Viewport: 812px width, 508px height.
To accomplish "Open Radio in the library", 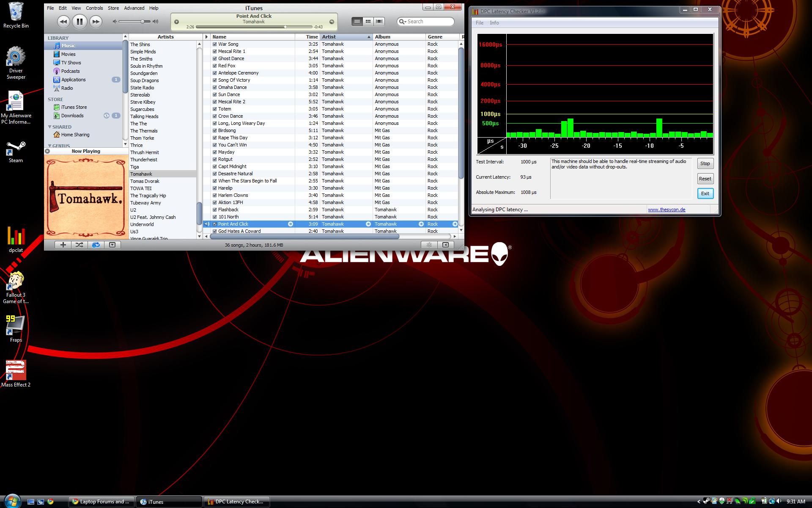I will (x=67, y=88).
